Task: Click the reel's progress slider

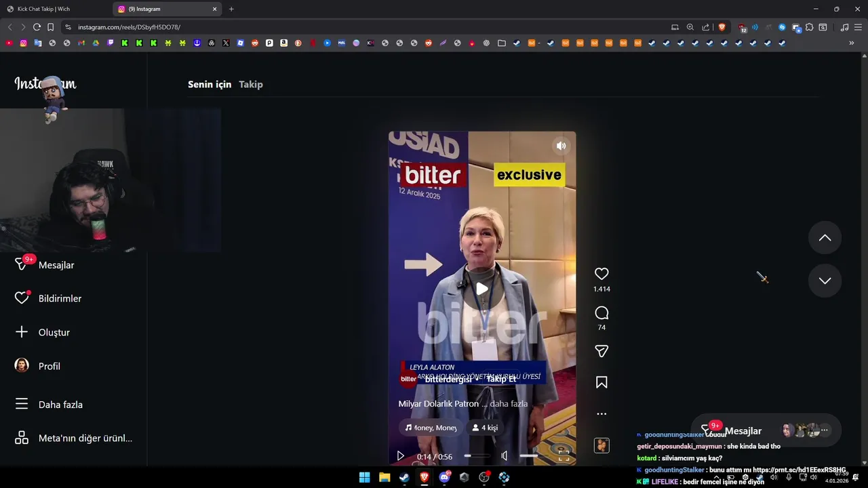Action: click(477, 456)
